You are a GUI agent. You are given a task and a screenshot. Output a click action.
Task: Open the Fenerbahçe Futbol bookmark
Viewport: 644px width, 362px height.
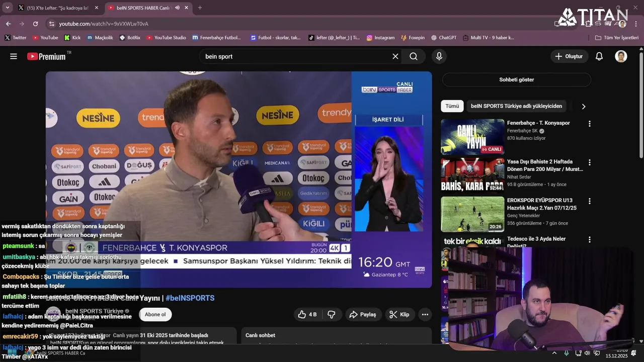(x=217, y=38)
